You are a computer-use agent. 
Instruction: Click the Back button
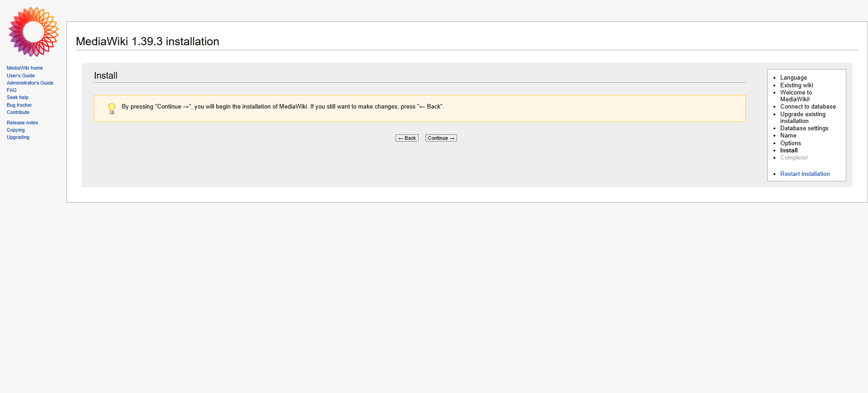pos(407,138)
